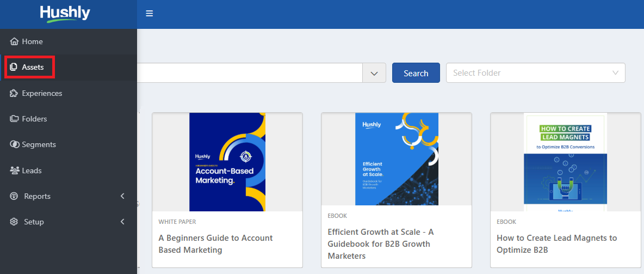
Task: Open Account-Based Marketing white paper thumbnail
Action: [x=227, y=162]
